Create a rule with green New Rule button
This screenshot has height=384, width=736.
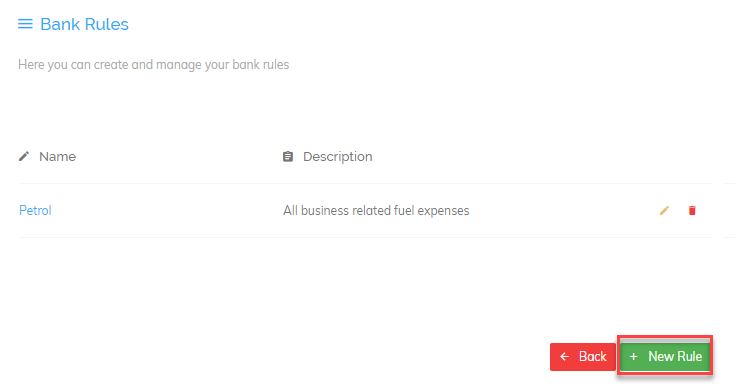pos(665,357)
